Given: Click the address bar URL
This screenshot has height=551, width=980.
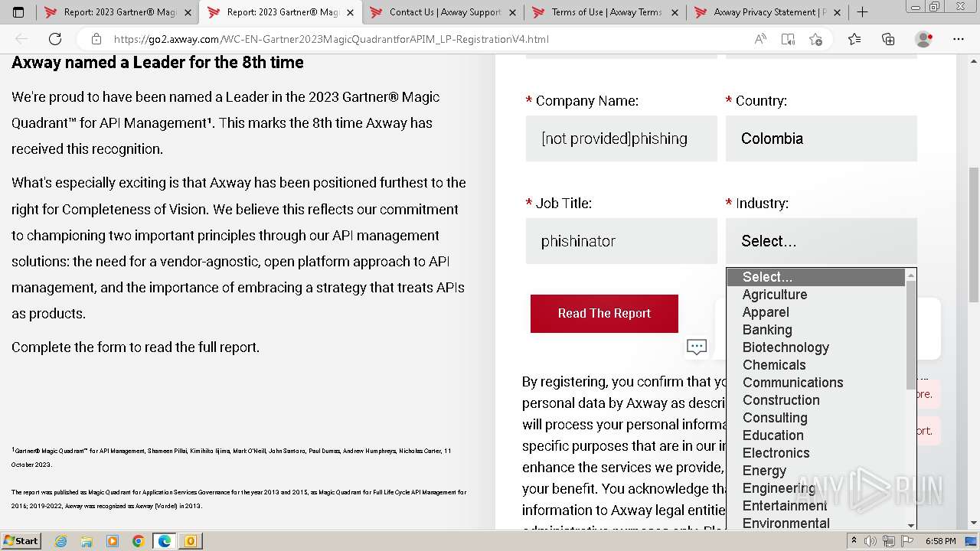Looking at the screenshot, I should point(331,39).
